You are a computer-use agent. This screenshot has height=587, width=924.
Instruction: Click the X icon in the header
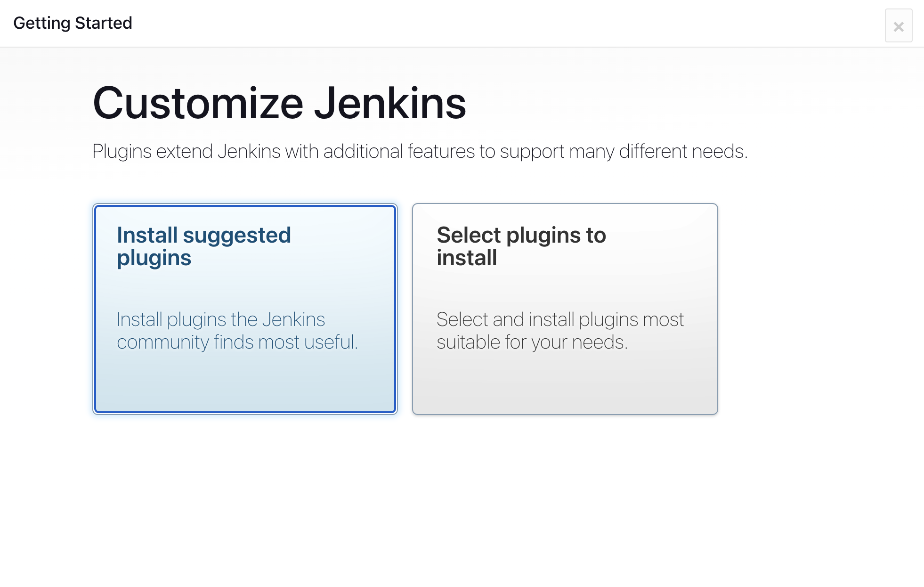898,27
